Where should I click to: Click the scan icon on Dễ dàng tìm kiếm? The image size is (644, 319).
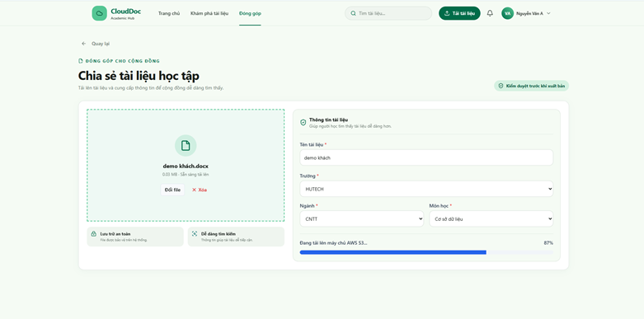pyautogui.click(x=195, y=233)
